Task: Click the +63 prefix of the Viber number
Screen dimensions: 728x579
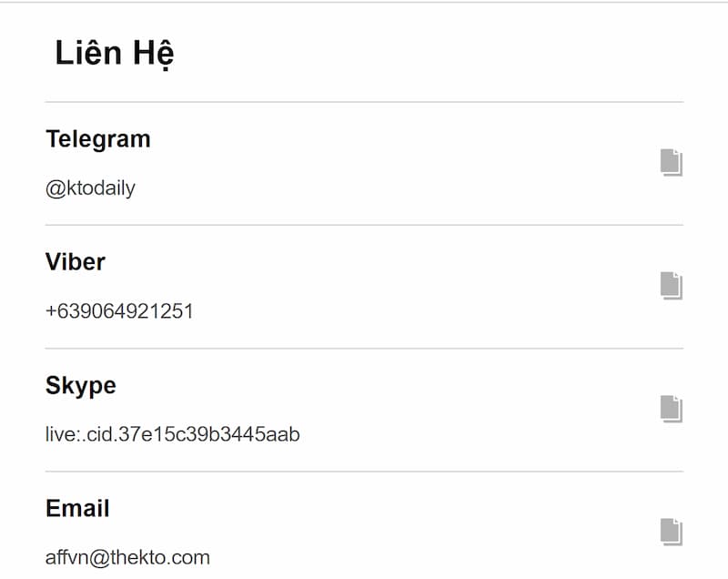Action: [x=60, y=311]
